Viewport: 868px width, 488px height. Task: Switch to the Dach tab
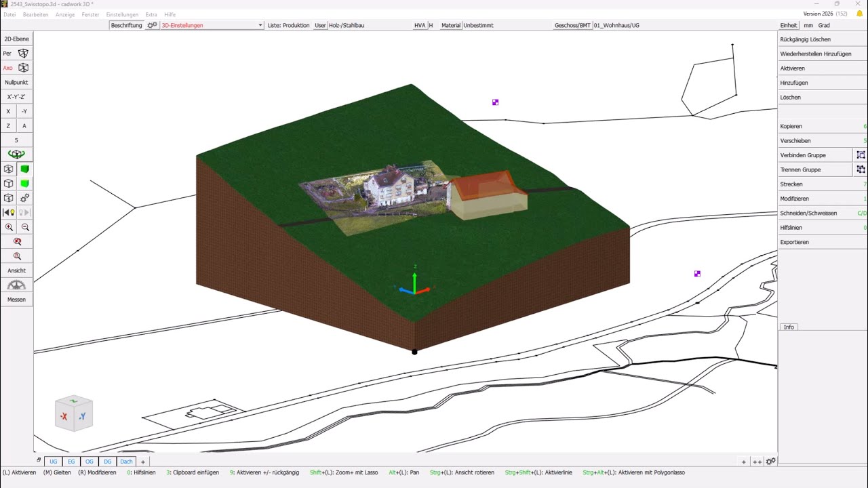[127, 462]
